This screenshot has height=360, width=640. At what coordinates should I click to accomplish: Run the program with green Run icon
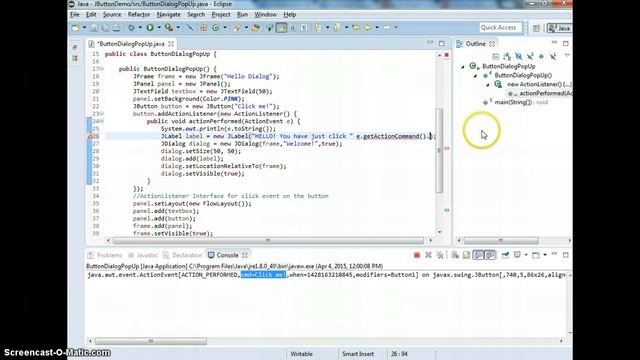click(150, 28)
